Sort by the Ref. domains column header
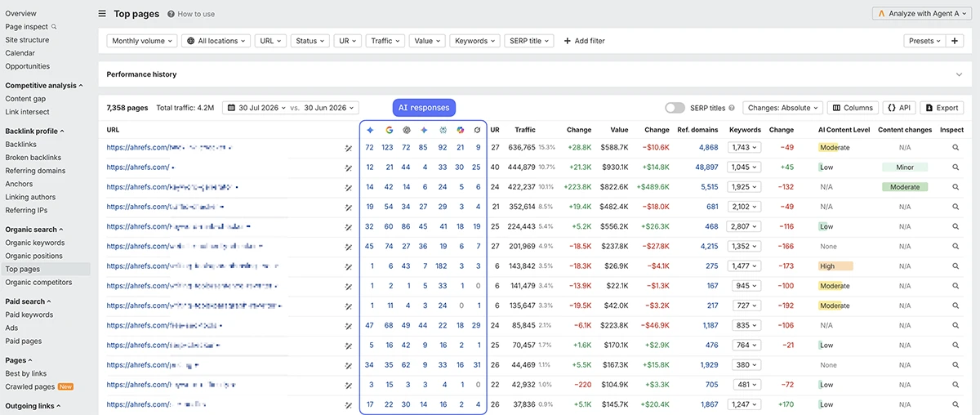 [x=698, y=130]
